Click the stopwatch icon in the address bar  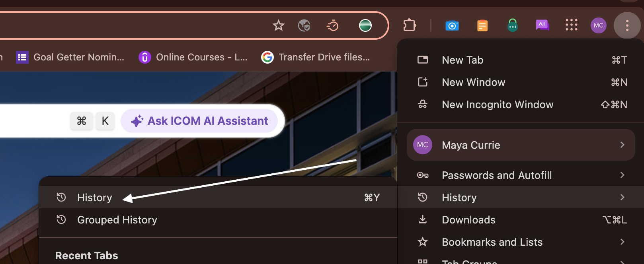(332, 26)
